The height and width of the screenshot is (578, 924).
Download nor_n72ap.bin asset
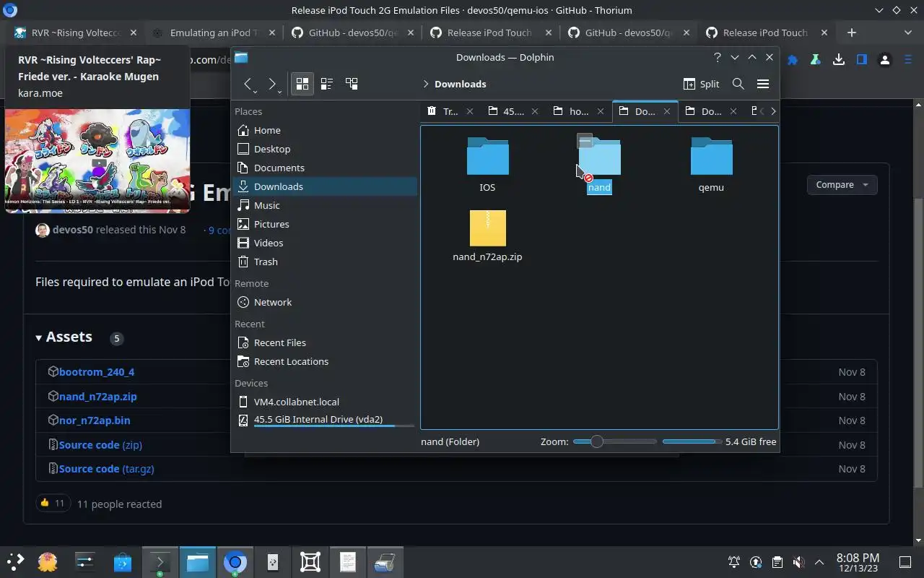95,420
